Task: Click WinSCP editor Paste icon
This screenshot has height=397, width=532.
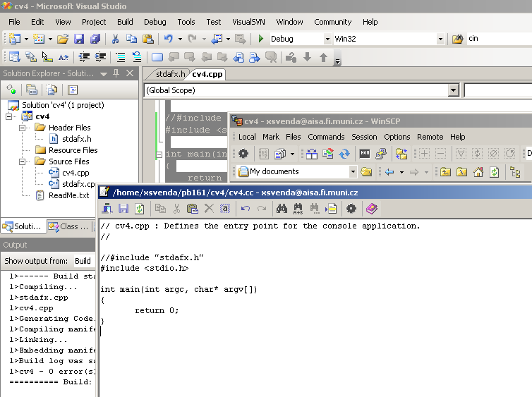Action: click(193, 209)
